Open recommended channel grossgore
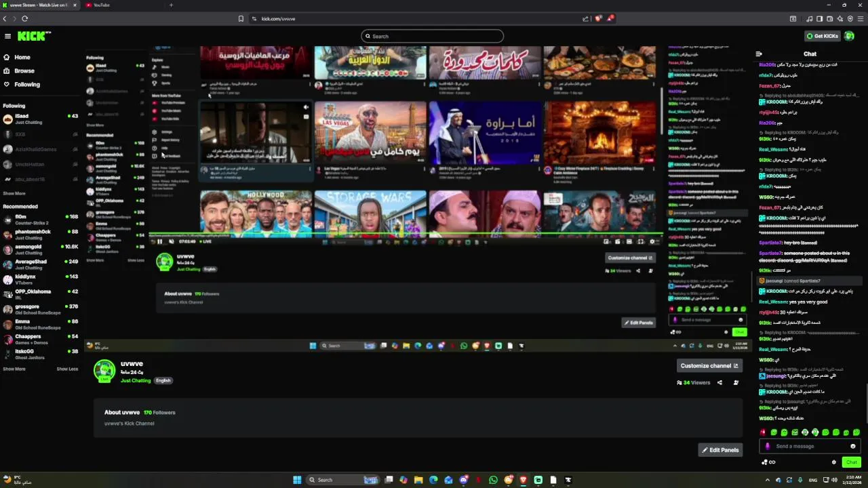The image size is (868, 488). (x=40, y=309)
